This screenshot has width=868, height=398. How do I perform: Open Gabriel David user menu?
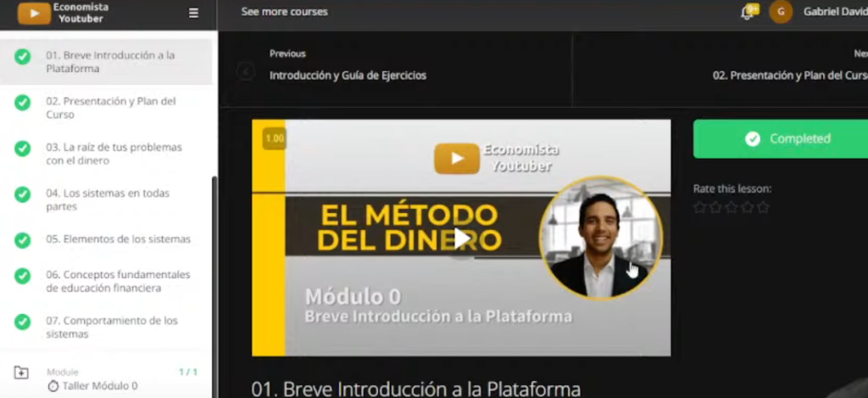coord(835,12)
